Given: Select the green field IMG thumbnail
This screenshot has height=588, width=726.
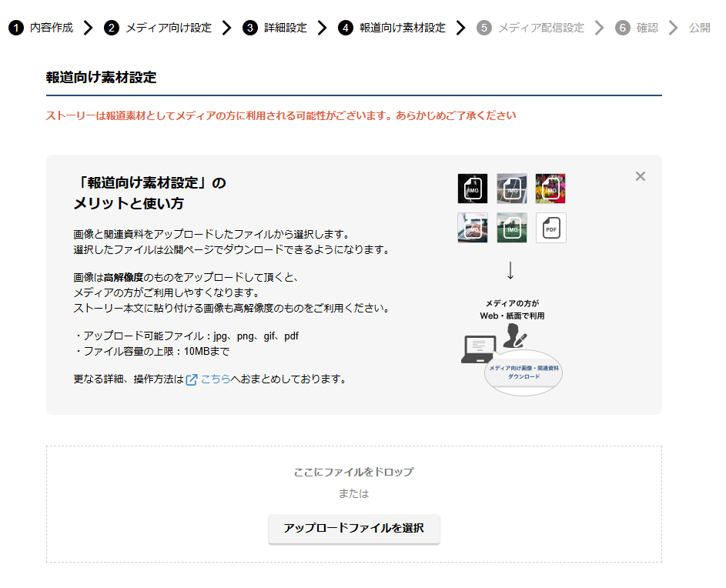Looking at the screenshot, I should (512, 228).
